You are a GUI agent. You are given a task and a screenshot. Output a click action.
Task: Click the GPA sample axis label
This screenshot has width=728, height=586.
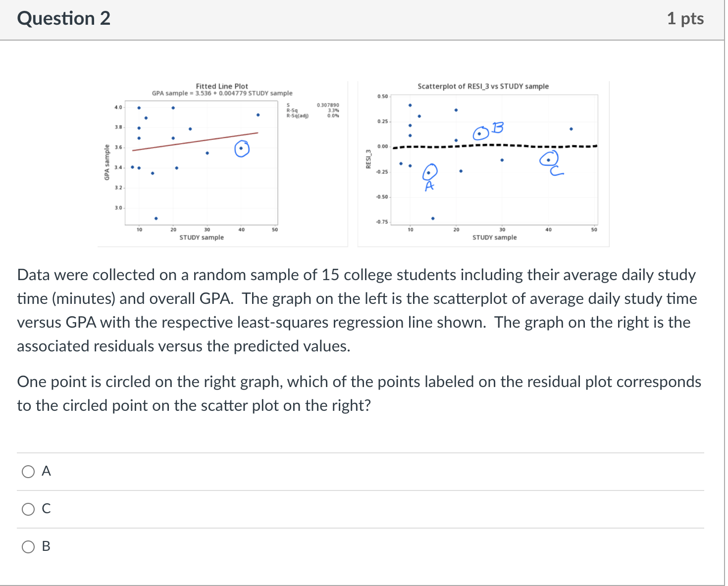[x=107, y=162]
